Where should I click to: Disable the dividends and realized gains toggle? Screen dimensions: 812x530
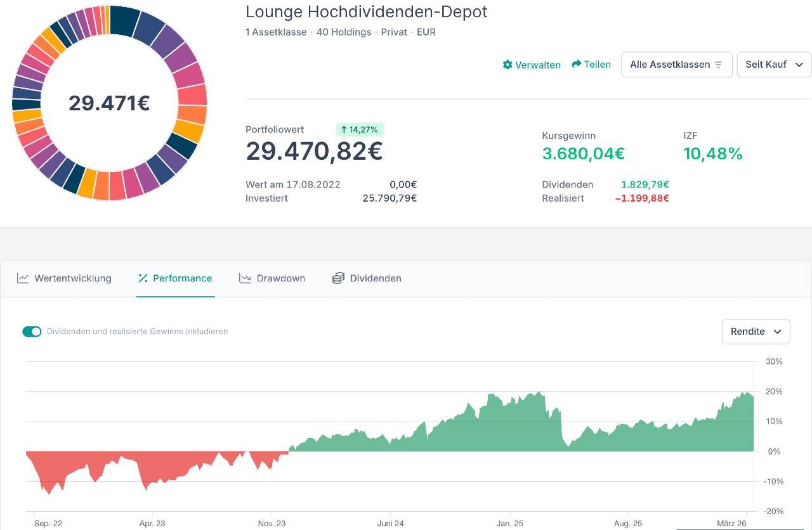(x=32, y=332)
